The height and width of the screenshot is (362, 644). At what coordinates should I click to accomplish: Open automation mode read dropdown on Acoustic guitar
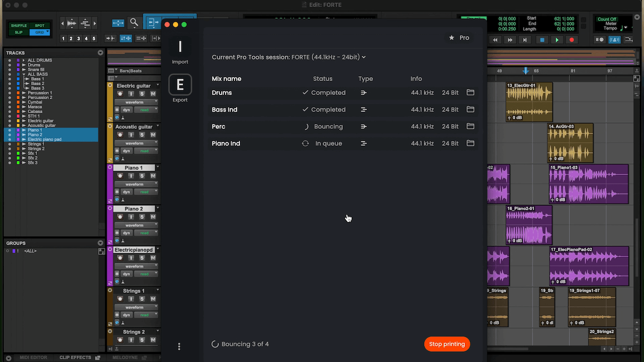coord(146,151)
